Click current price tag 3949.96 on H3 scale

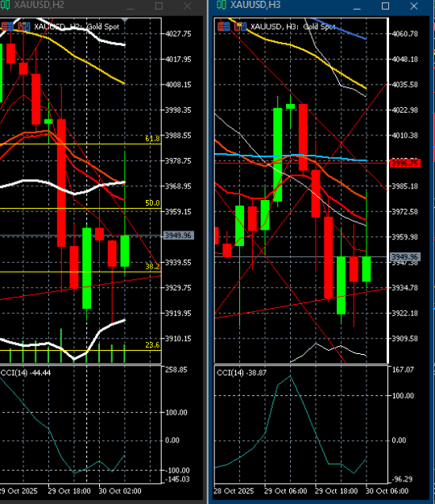405,256
